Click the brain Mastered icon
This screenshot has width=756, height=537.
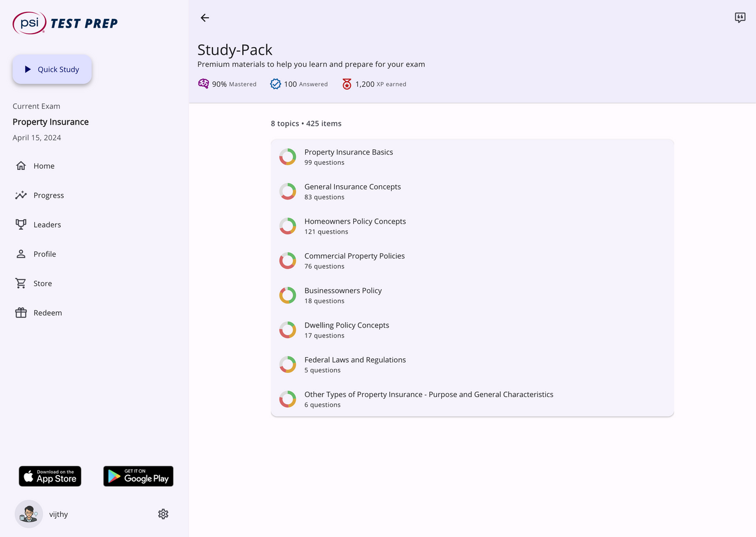click(x=204, y=84)
